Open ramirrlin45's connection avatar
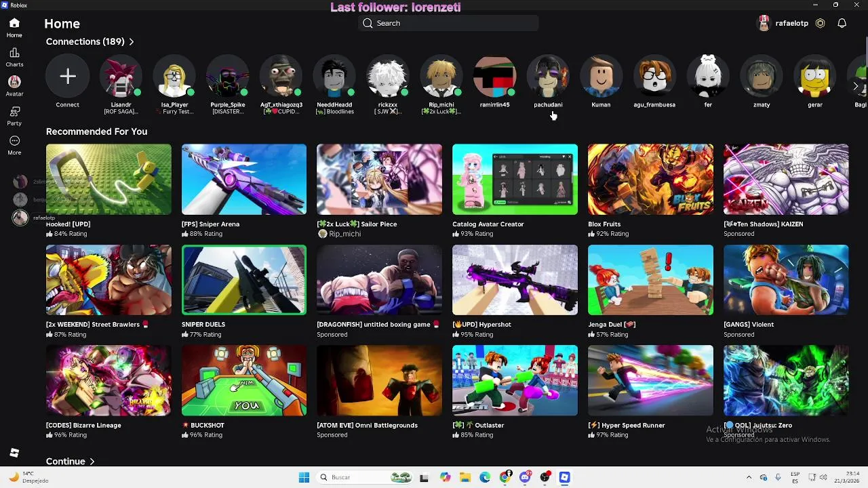This screenshot has height=488, width=868. pyautogui.click(x=494, y=77)
